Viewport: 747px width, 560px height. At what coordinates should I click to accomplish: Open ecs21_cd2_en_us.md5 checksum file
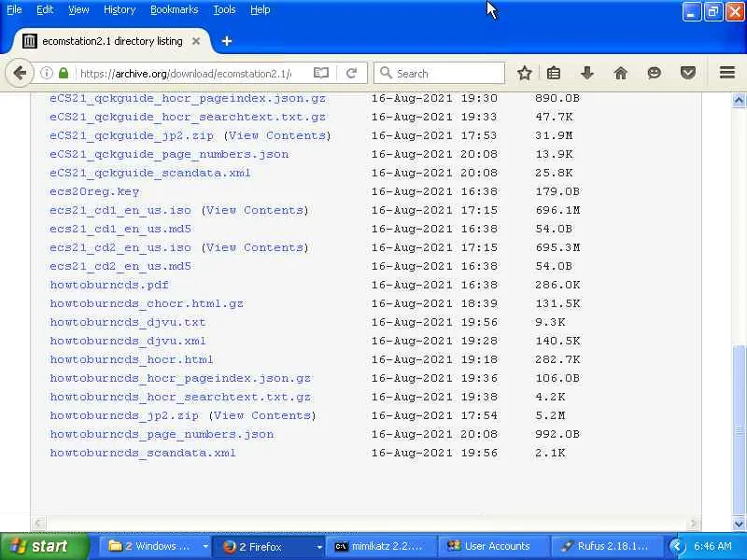click(x=120, y=266)
